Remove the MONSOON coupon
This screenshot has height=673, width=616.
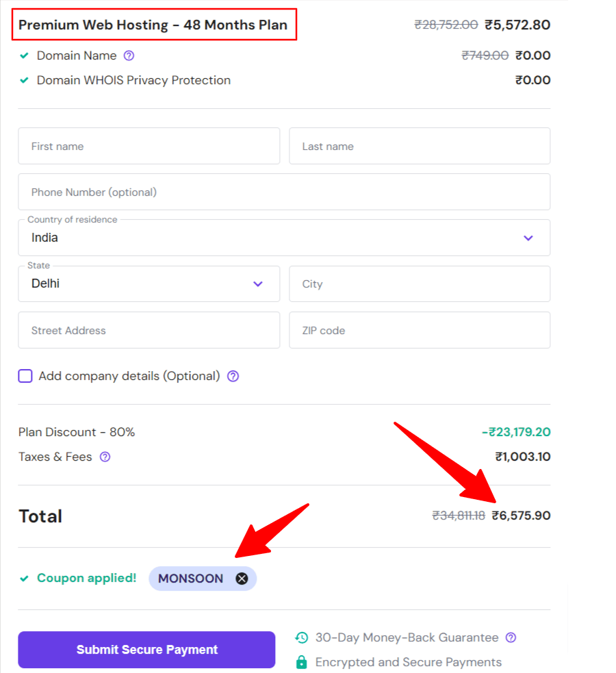click(241, 579)
